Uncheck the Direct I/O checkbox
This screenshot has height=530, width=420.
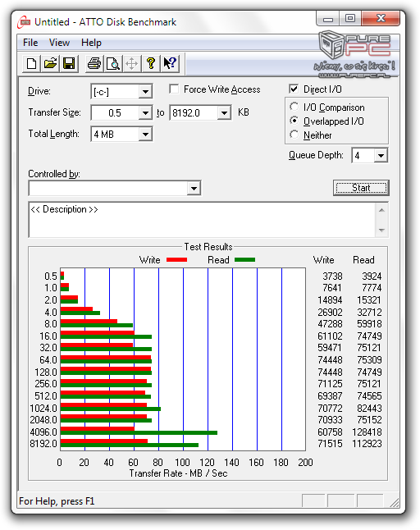(x=294, y=89)
